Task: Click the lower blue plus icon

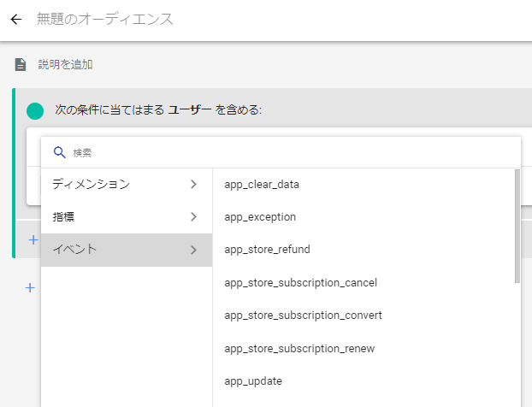Action: click(30, 288)
